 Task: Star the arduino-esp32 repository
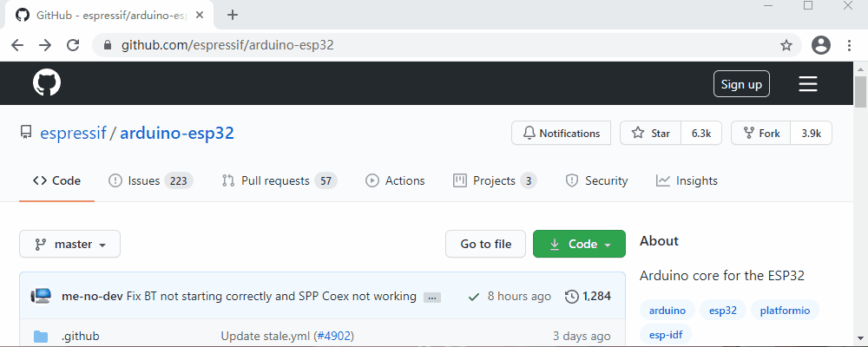(x=650, y=133)
